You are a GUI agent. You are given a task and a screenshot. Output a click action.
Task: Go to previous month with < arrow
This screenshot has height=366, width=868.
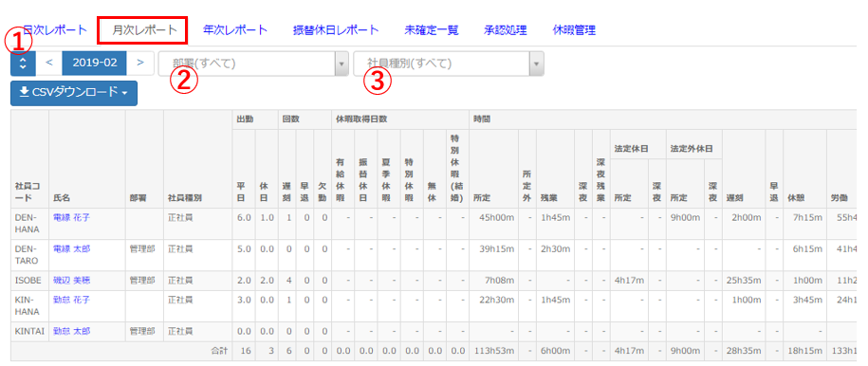tap(48, 64)
